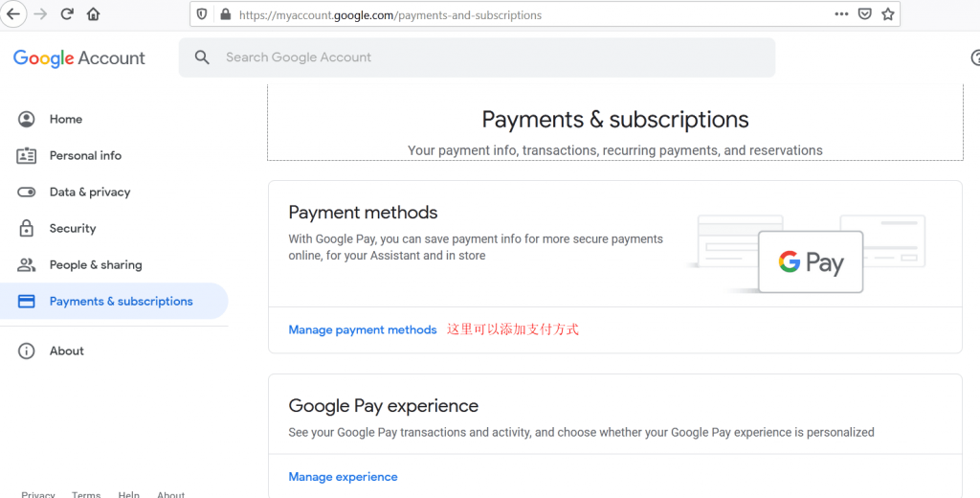Open the page actions three-dot menu
Viewport: 980px width, 498px height.
[x=842, y=13]
